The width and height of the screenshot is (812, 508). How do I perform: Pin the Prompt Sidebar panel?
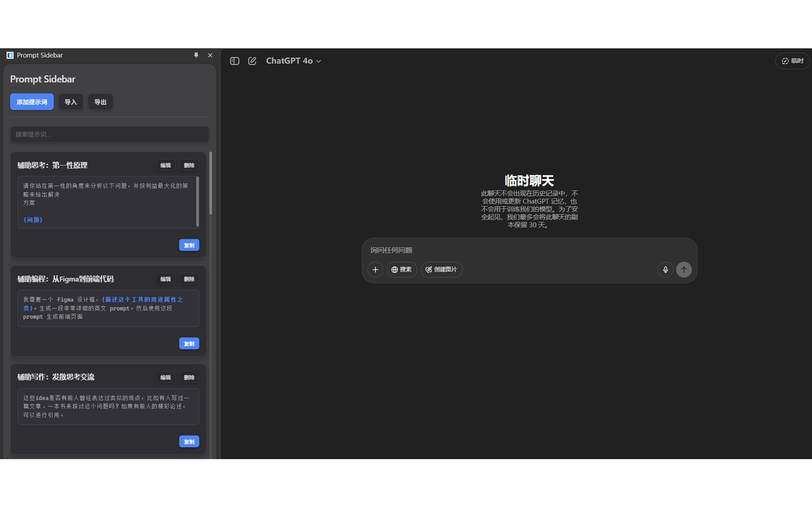(x=196, y=55)
